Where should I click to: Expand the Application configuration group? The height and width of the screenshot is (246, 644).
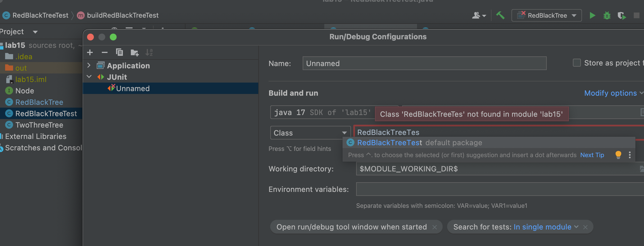[89, 65]
